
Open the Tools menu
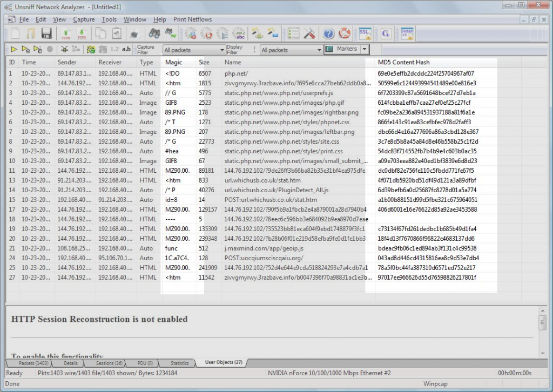pos(109,19)
